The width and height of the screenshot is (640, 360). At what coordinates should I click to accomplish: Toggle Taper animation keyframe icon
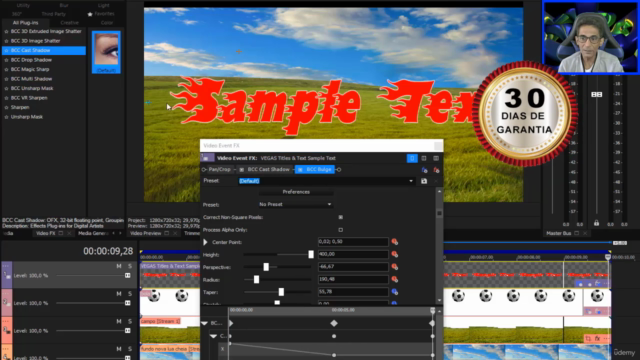pyautogui.click(x=395, y=292)
